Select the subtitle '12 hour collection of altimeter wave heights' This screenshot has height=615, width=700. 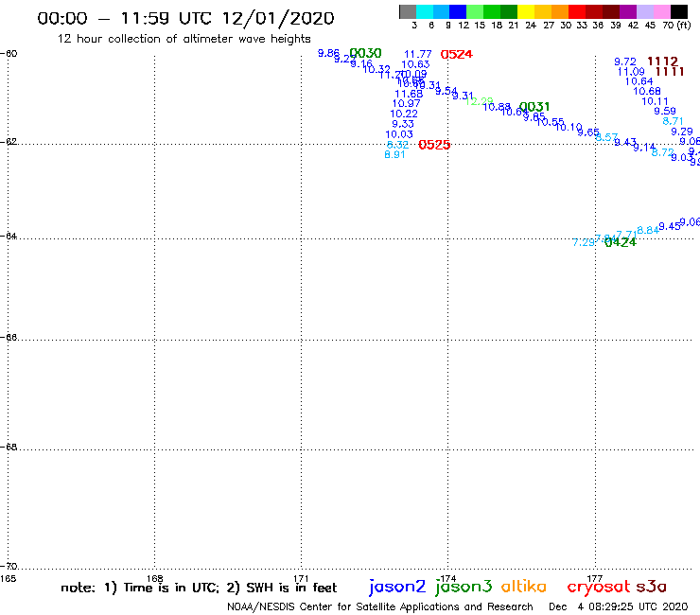(x=184, y=39)
